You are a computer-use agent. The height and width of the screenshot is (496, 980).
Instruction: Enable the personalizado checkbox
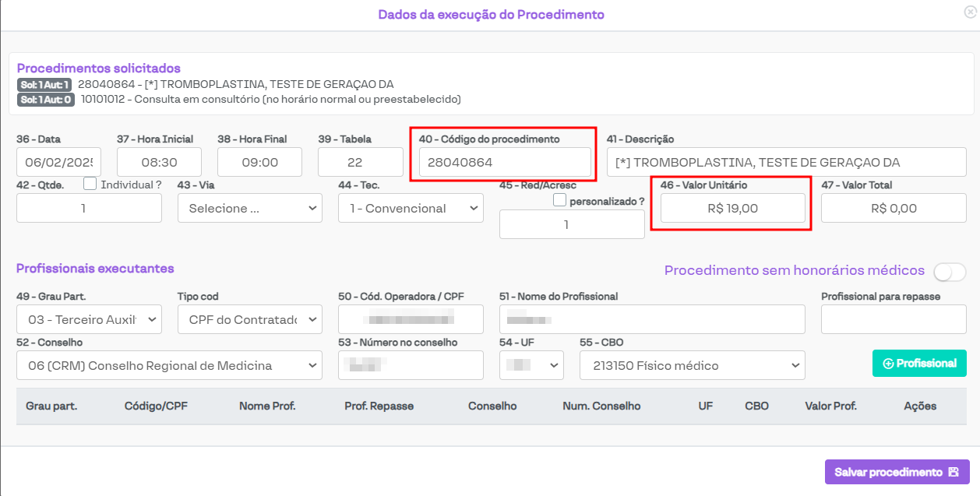pyautogui.click(x=559, y=200)
